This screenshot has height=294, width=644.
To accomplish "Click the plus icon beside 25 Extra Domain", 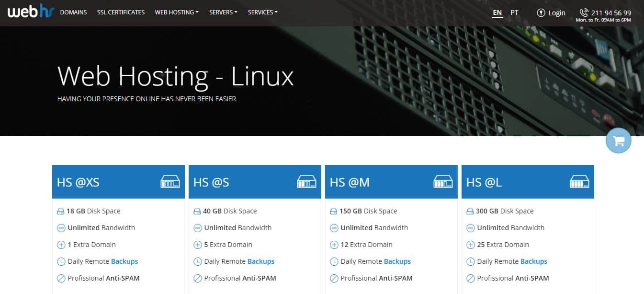I will tap(470, 245).
